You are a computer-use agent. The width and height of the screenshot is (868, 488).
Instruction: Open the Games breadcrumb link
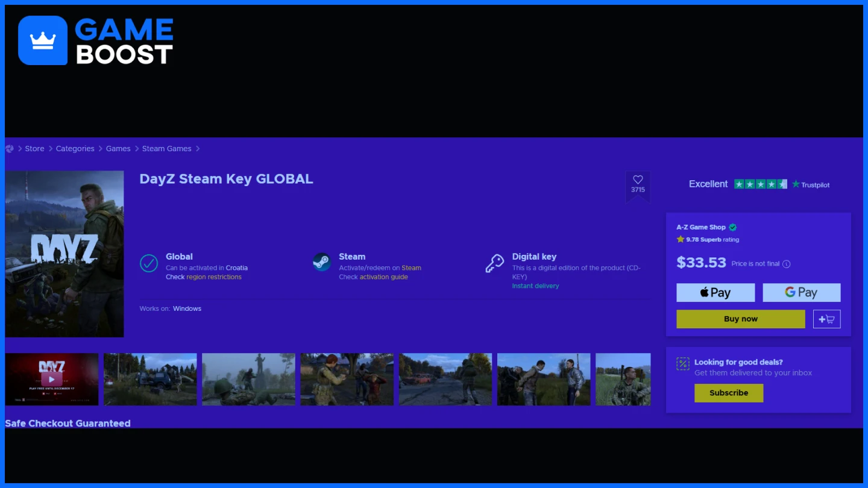pyautogui.click(x=118, y=149)
